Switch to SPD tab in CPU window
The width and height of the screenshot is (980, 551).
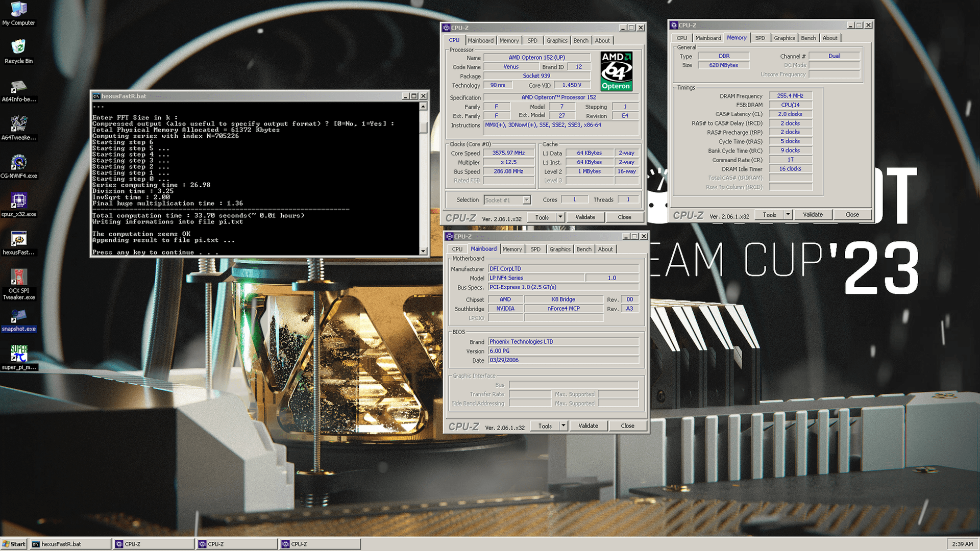click(532, 41)
